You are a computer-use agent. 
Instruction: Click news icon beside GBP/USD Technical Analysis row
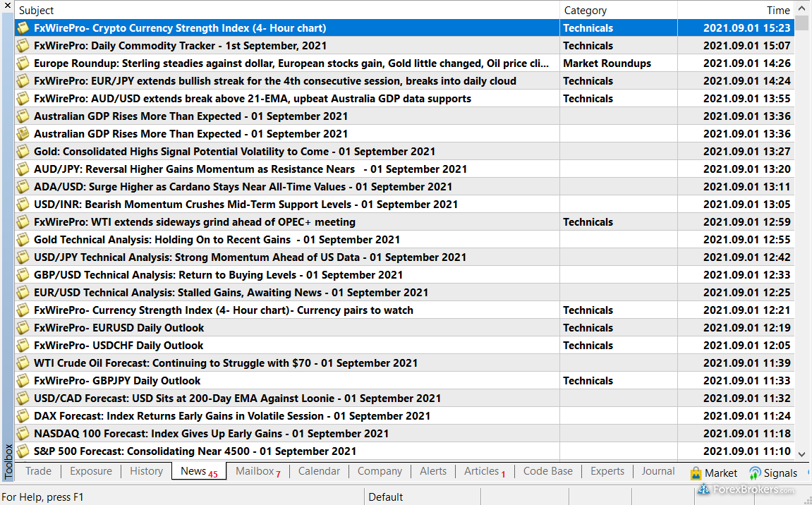click(23, 274)
